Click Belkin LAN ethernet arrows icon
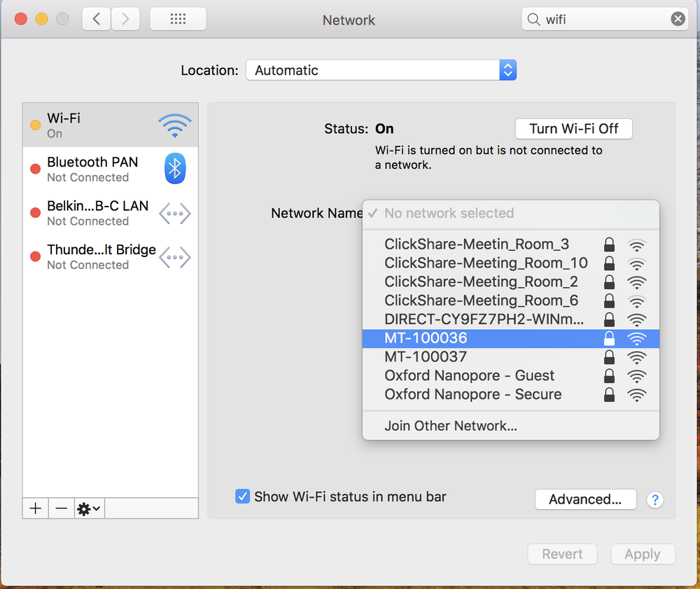 coord(175,214)
